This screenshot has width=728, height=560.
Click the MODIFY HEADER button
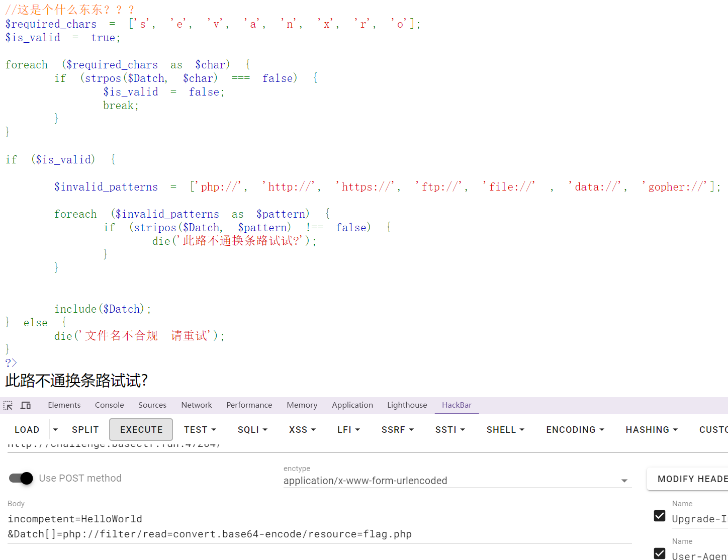click(x=688, y=479)
